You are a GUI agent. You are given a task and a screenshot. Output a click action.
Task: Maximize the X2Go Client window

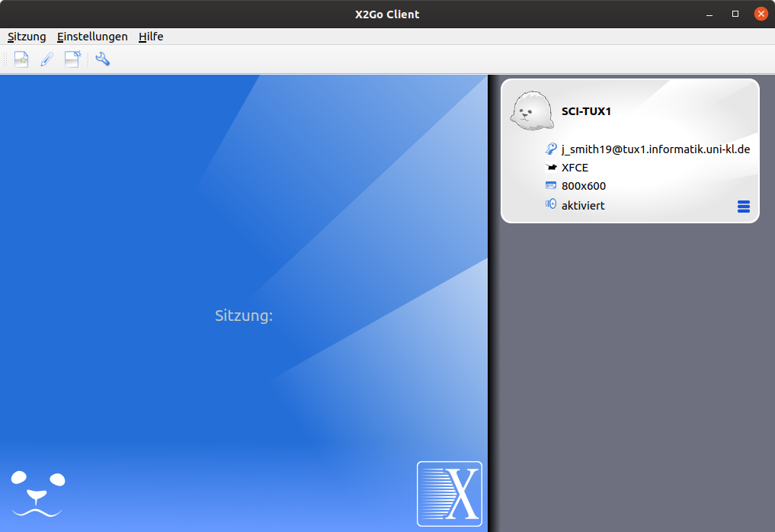(x=735, y=14)
